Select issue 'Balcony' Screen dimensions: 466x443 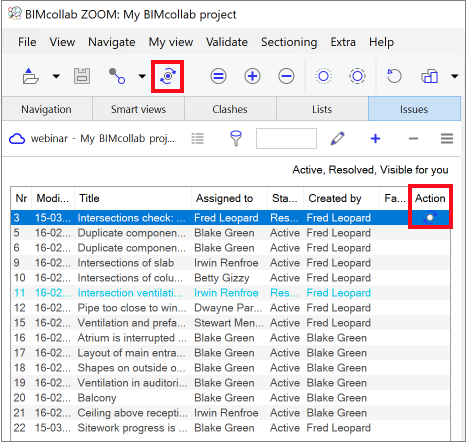(x=230, y=398)
